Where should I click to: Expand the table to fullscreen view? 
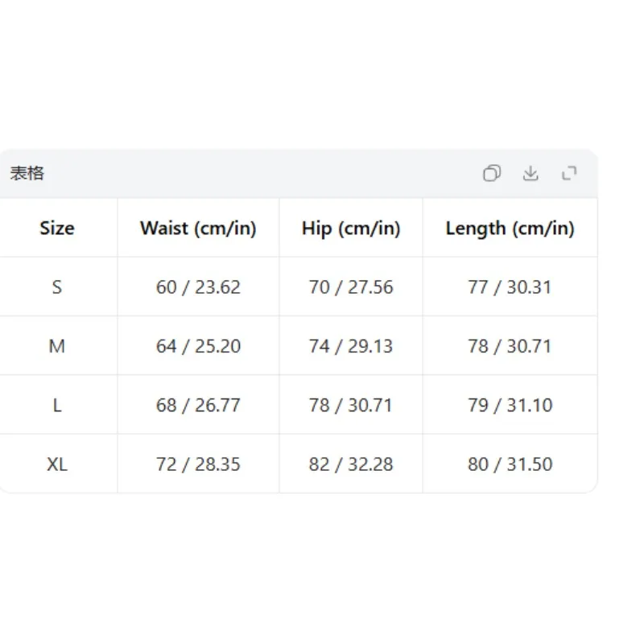tap(569, 173)
